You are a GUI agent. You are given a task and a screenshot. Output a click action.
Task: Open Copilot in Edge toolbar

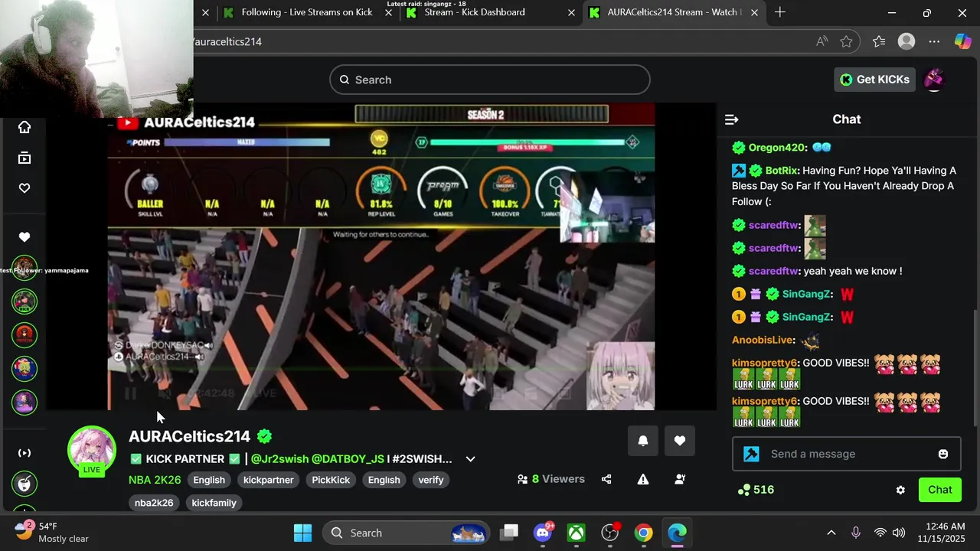962,41
